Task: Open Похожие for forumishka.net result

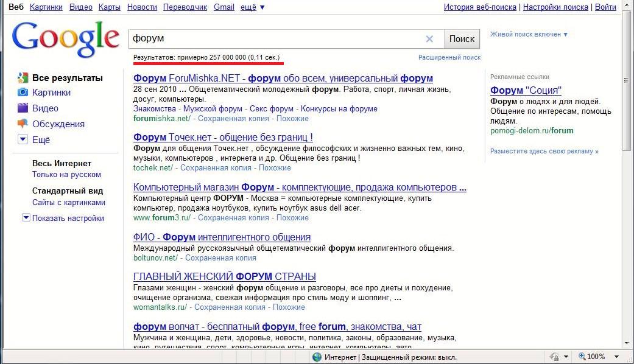Action: coord(292,118)
